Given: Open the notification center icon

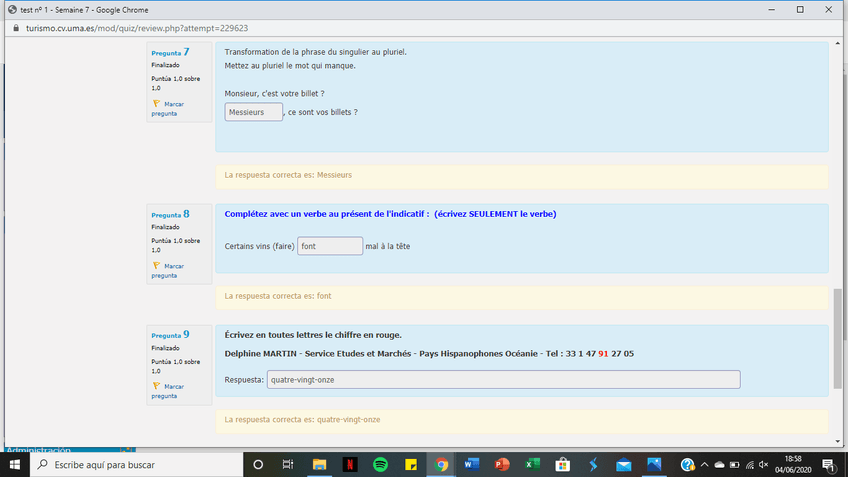Looking at the screenshot, I should click(828, 465).
